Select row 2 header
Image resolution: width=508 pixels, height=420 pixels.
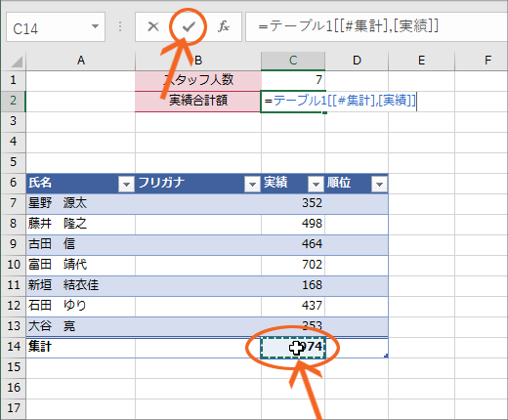(13, 101)
